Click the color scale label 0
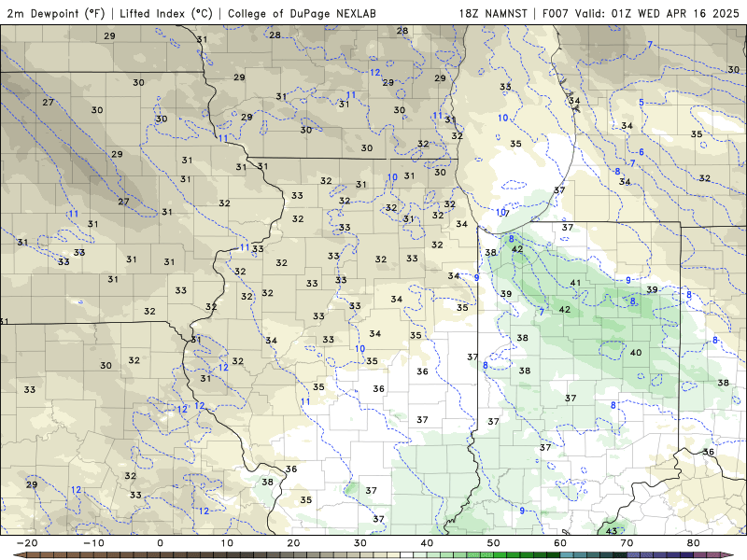The width and height of the screenshot is (747, 560). [x=160, y=543]
